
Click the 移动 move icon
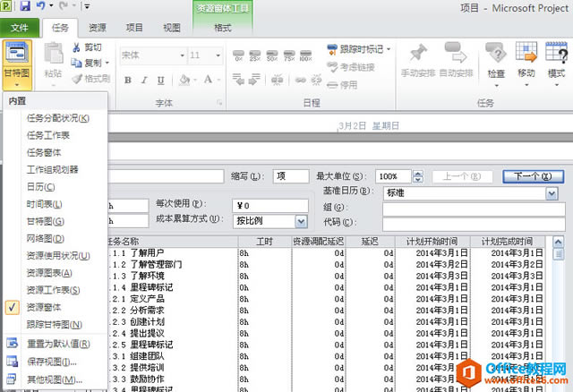coord(526,52)
